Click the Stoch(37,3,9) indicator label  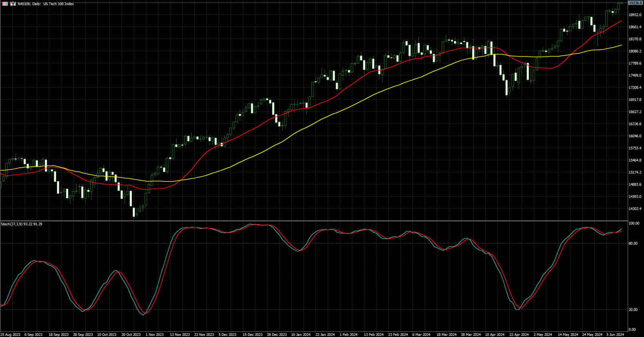click(22, 224)
